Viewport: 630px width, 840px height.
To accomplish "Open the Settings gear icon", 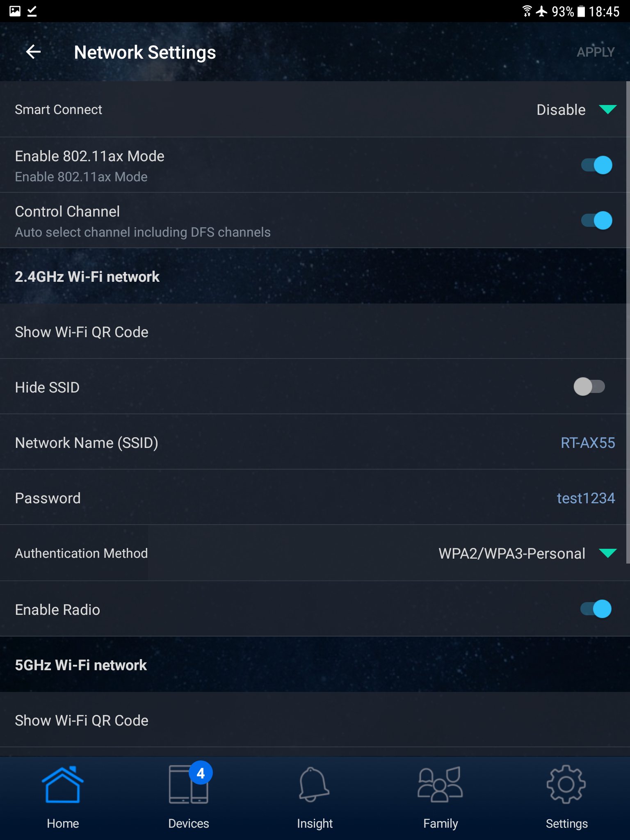I will (566, 785).
